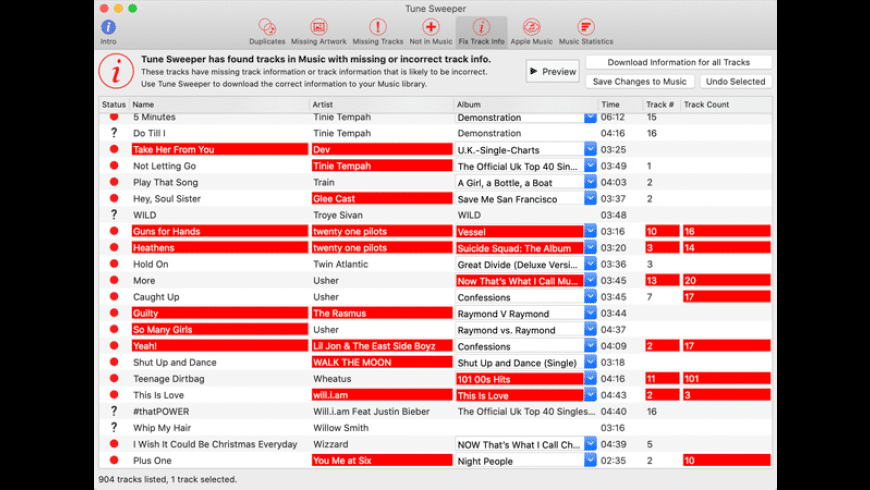Select artist cell Will.i.am Feat Justin Bieber
870x490 pixels.
click(x=371, y=411)
